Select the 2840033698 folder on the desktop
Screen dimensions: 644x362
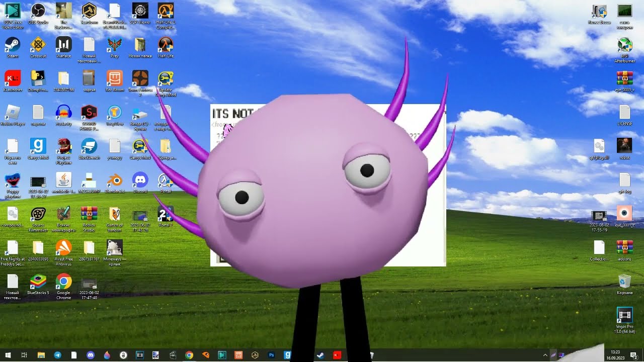pos(38,251)
